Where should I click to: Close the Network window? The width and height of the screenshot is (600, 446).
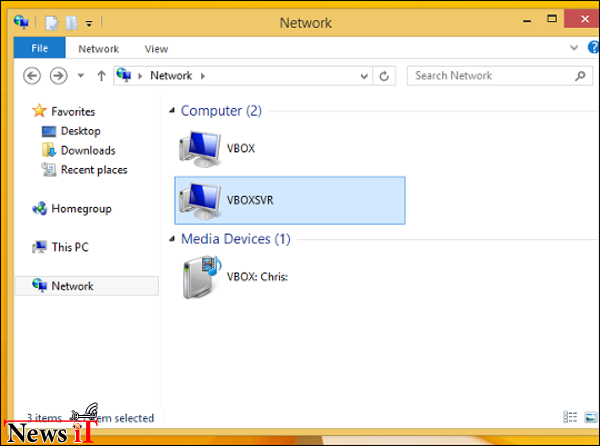(x=584, y=19)
